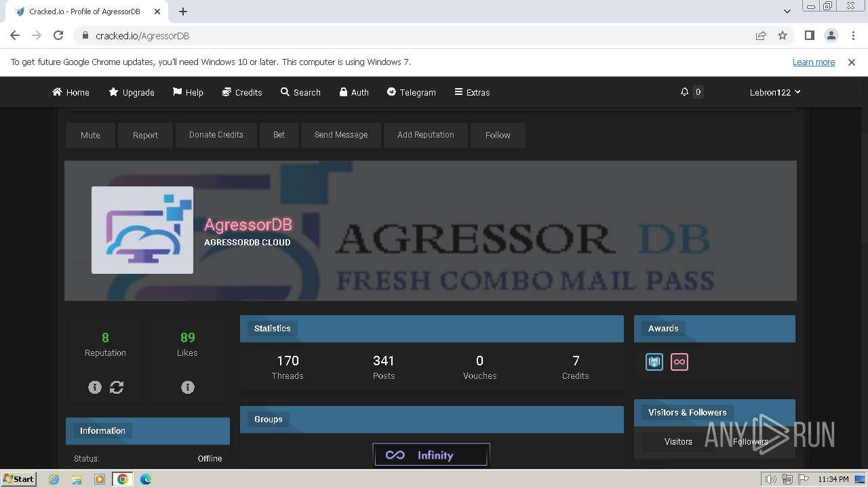Click the 341 Posts statistic
Image resolution: width=868 pixels, height=488 pixels.
(384, 367)
